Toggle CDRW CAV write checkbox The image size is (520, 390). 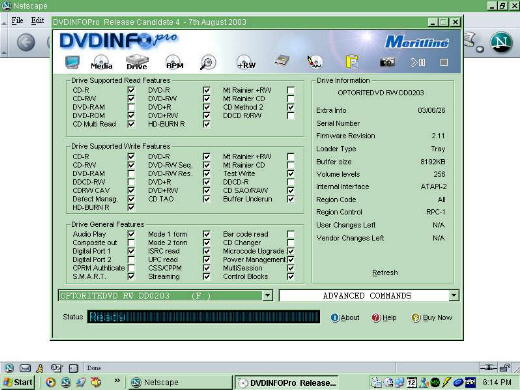point(131,190)
